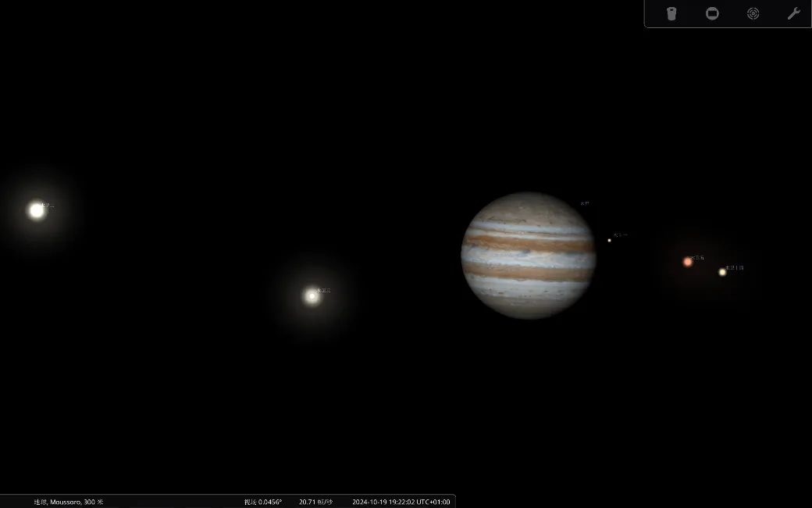Click the 木星 label beside Jupiter
The height and width of the screenshot is (508, 812).
click(585, 203)
